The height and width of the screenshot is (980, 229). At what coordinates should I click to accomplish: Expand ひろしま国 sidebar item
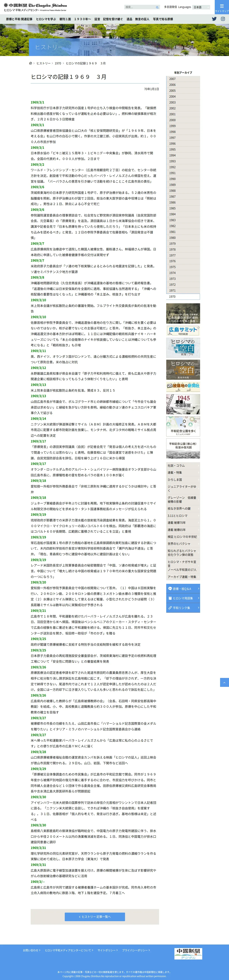(183, 480)
